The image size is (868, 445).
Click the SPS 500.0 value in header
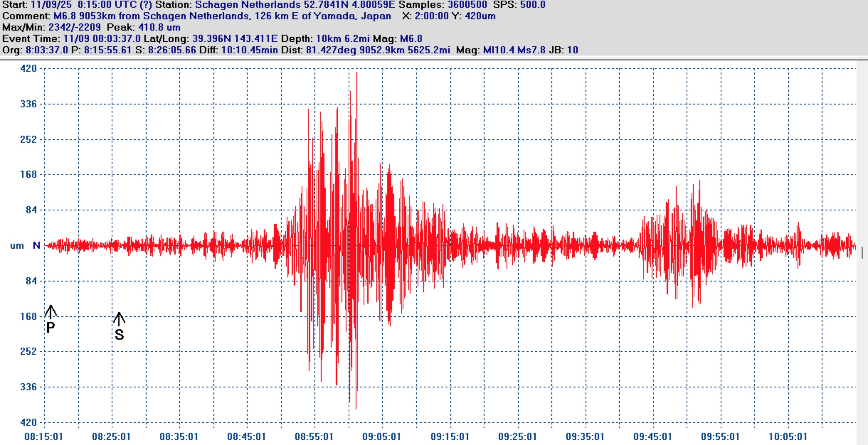[533, 5]
